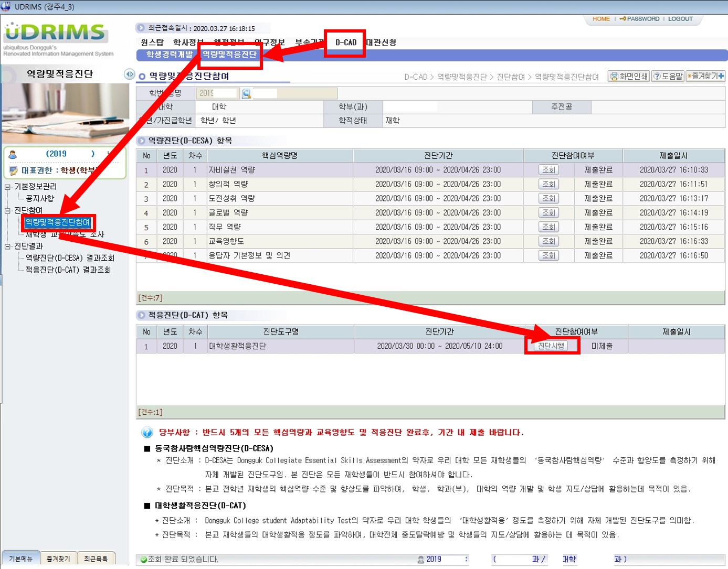Select 공지사항 in the sidebar tree
728x569 pixels.
(40, 199)
